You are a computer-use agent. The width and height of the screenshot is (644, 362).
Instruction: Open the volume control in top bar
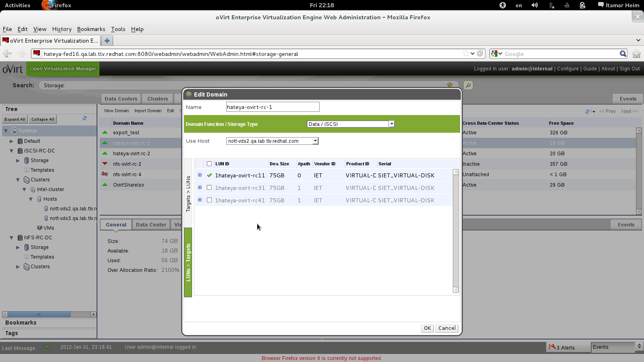tap(535, 5)
